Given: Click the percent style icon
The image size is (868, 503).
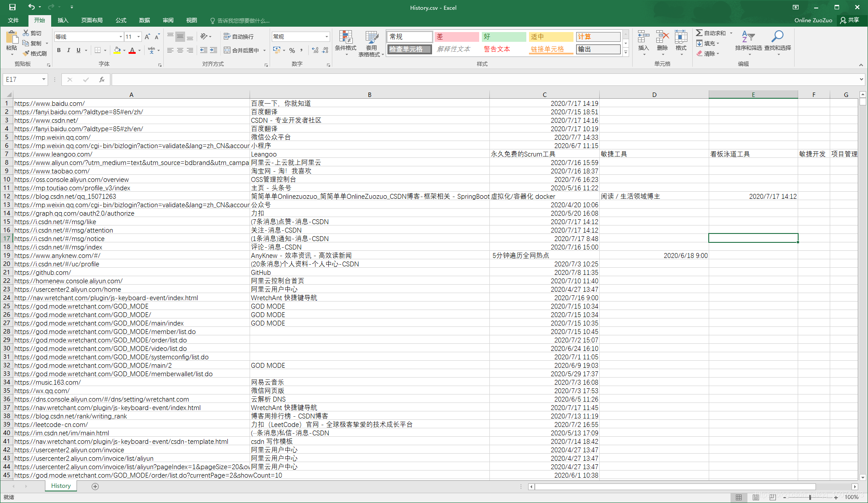Looking at the screenshot, I should coord(292,50).
